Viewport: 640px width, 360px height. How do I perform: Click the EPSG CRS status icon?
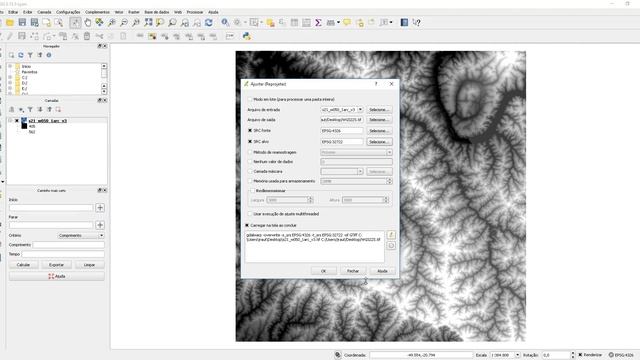pos(611,355)
